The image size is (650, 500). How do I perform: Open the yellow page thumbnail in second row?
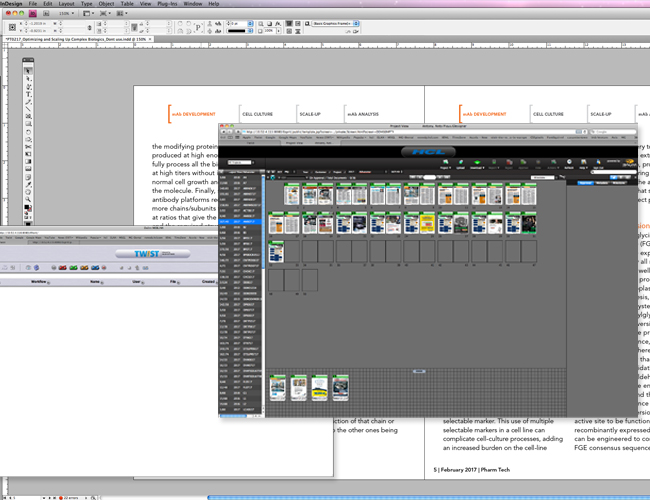[427, 223]
